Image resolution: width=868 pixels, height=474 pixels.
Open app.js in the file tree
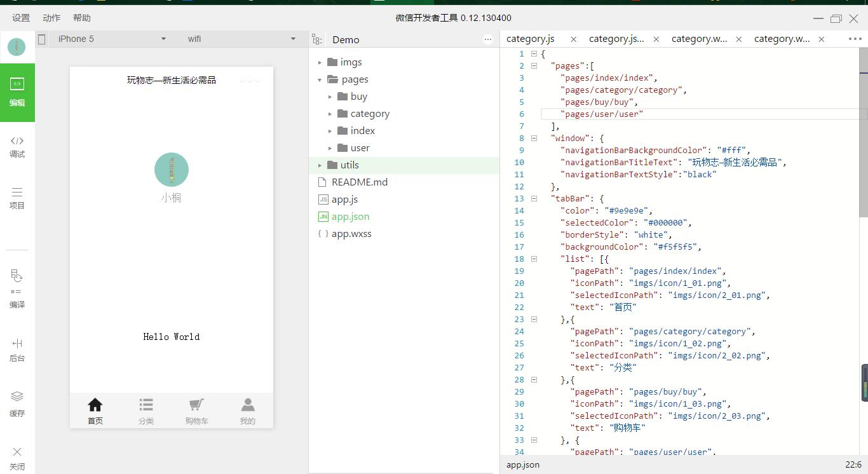coord(344,200)
